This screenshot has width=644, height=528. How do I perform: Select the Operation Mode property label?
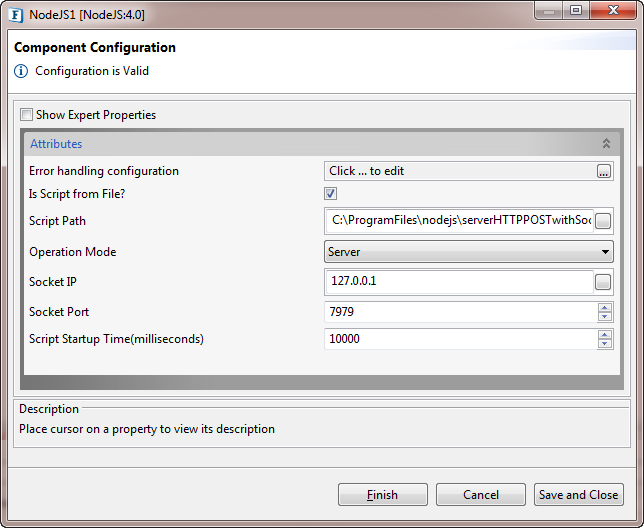[73, 252]
